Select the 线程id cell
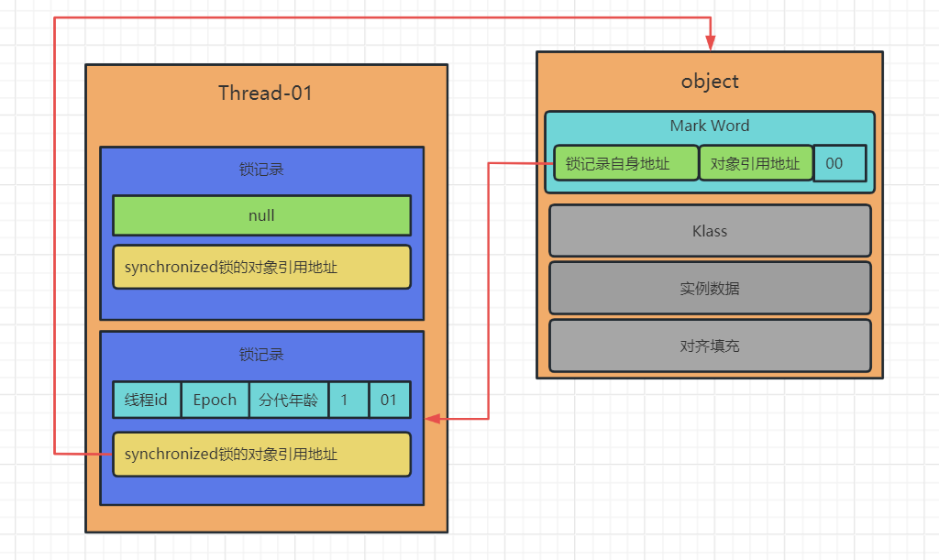Screen dimensions: 939x560 (146, 400)
